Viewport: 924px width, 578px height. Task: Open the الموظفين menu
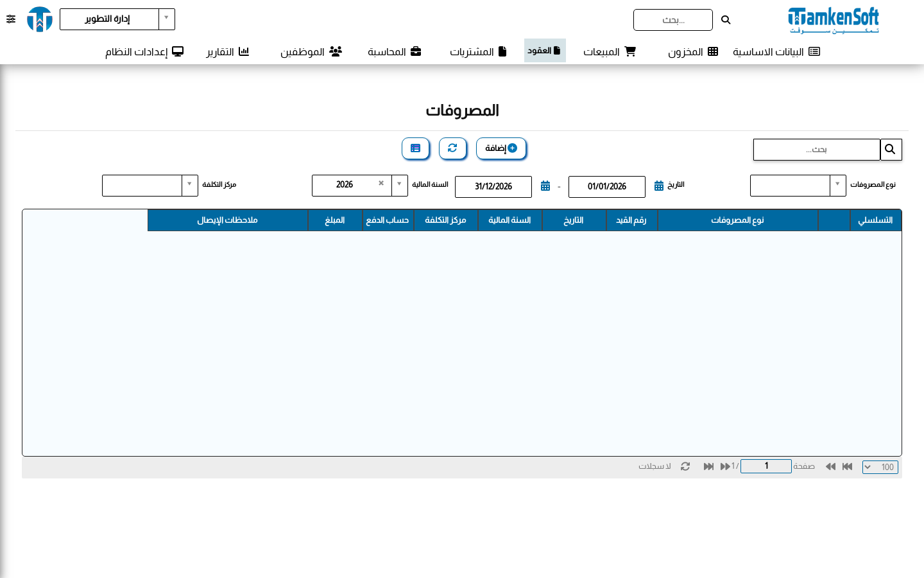(311, 51)
